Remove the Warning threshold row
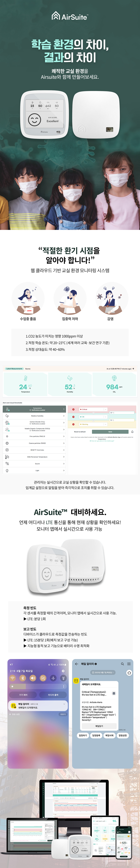Screen dimensions: 140x868 pyautogui.click(x=73, y=424)
